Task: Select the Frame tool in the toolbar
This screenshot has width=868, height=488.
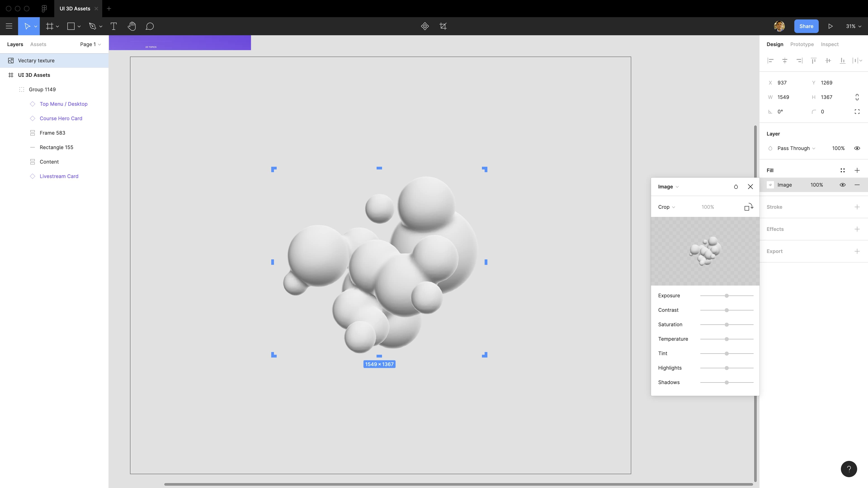Action: [x=50, y=26]
